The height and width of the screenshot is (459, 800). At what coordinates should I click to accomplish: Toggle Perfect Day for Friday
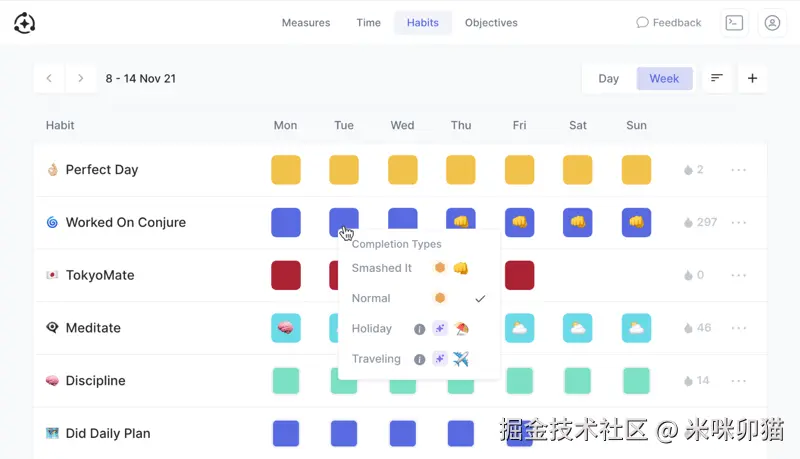point(519,170)
